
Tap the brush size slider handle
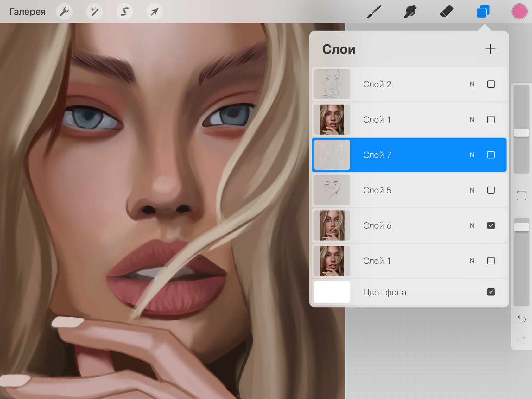click(522, 133)
